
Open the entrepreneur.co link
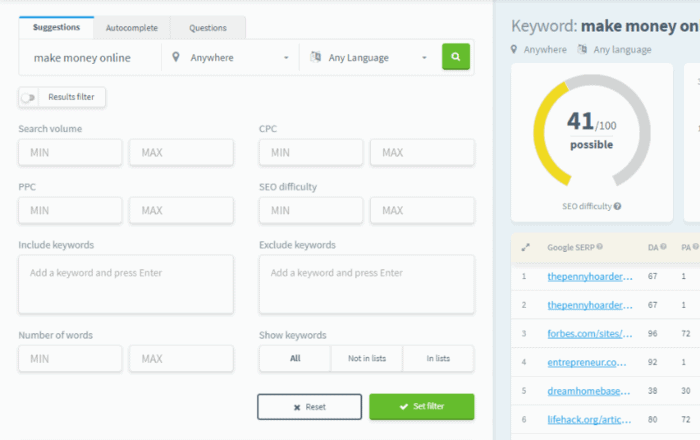(587, 362)
